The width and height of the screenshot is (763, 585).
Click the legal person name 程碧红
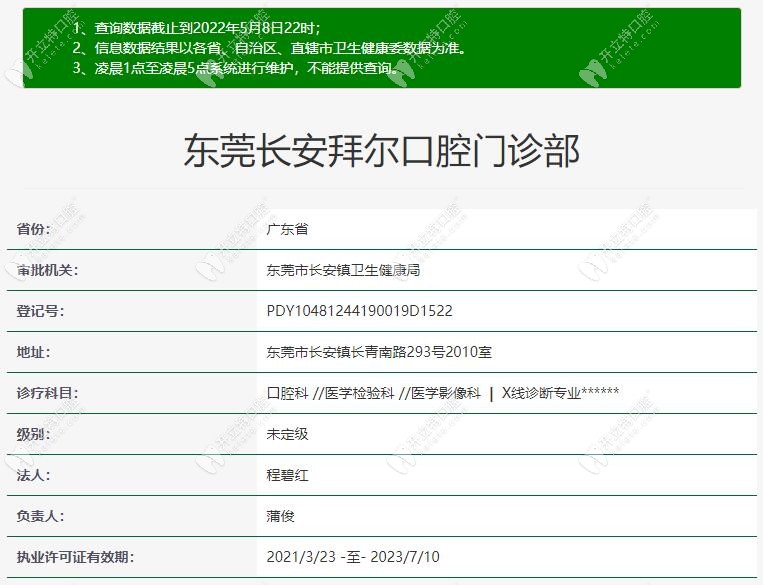287,475
